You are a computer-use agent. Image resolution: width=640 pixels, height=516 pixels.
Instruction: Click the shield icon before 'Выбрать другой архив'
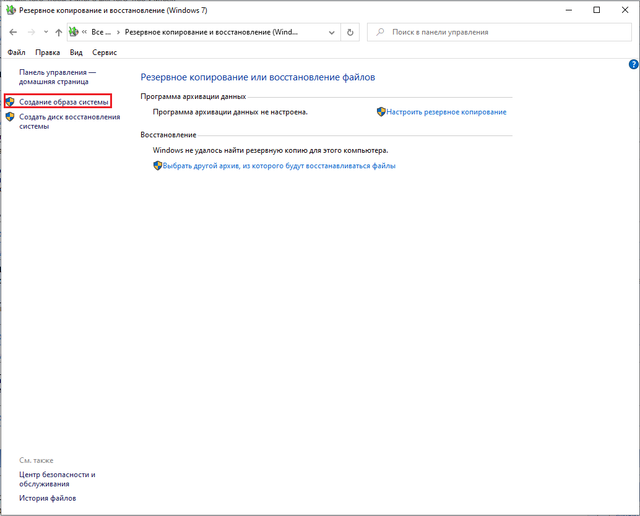158,165
